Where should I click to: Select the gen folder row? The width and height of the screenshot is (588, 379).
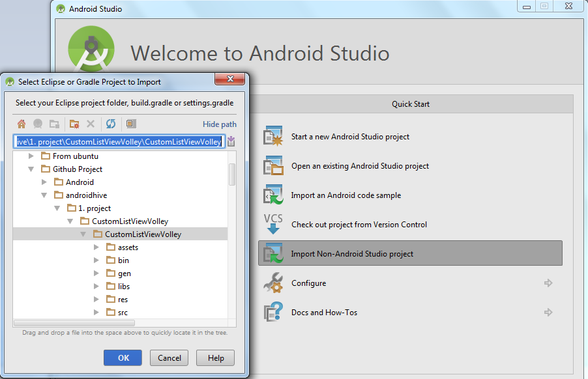[x=121, y=274]
